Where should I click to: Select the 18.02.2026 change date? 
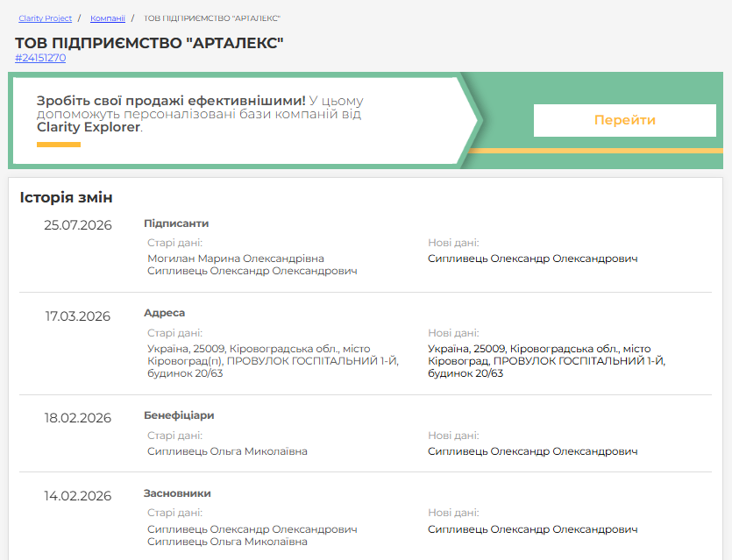pyautogui.click(x=78, y=418)
